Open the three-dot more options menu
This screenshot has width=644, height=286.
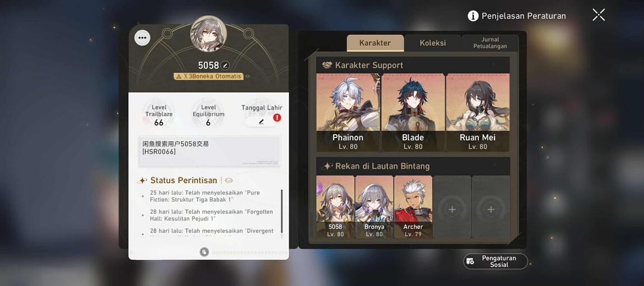point(142,38)
